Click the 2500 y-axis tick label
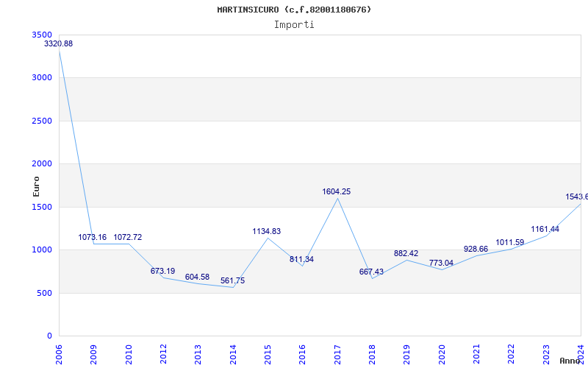 click(43, 121)
